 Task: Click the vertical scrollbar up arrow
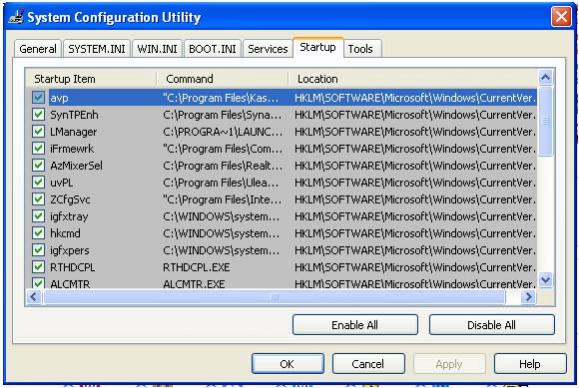point(545,78)
